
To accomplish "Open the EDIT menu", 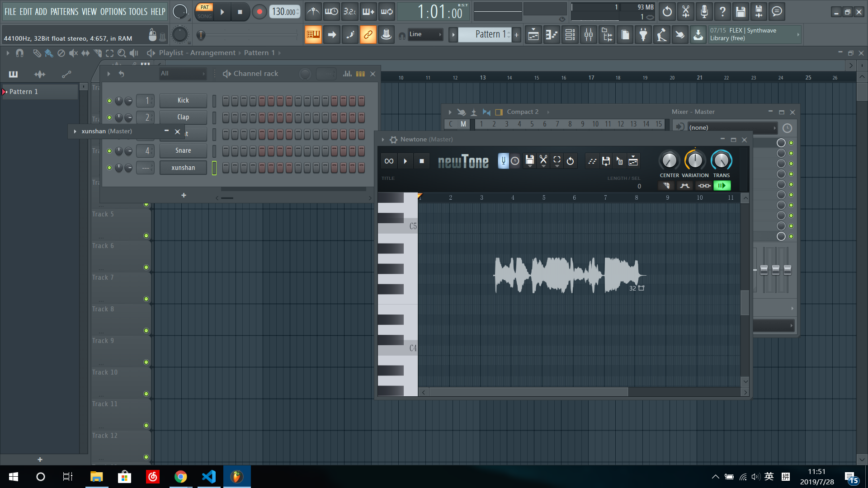I will pyautogui.click(x=26, y=12).
